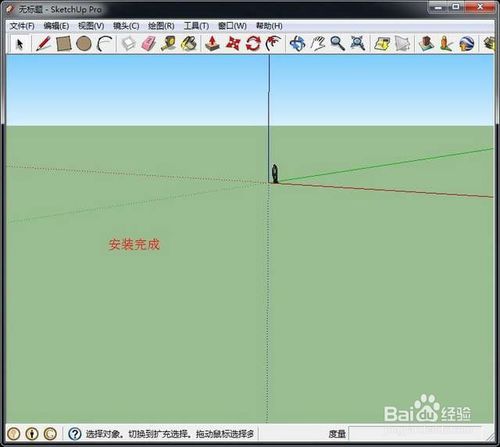Image resolution: width=500 pixels, height=447 pixels.
Task: Select the Zoom Extents tool
Action: [358, 44]
